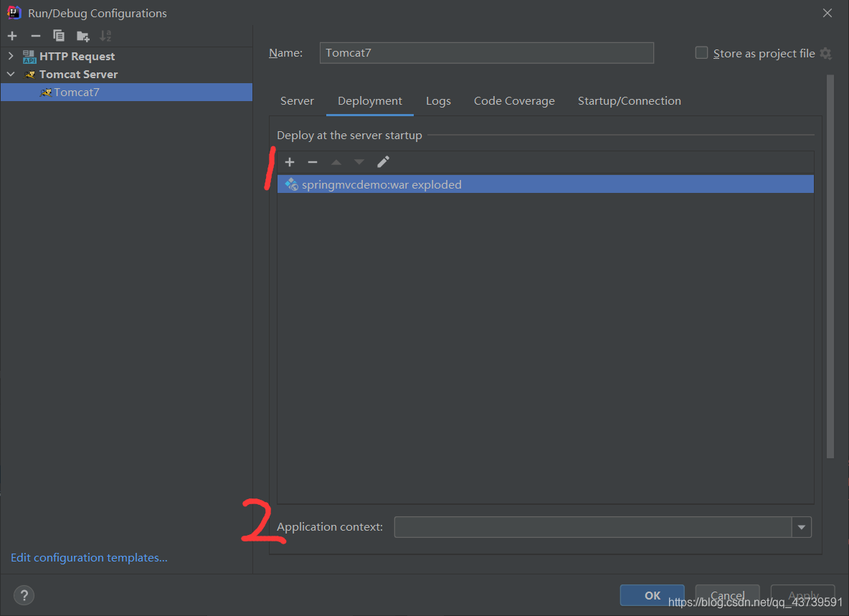
Task: Create a new configuration folder
Action: (x=82, y=35)
